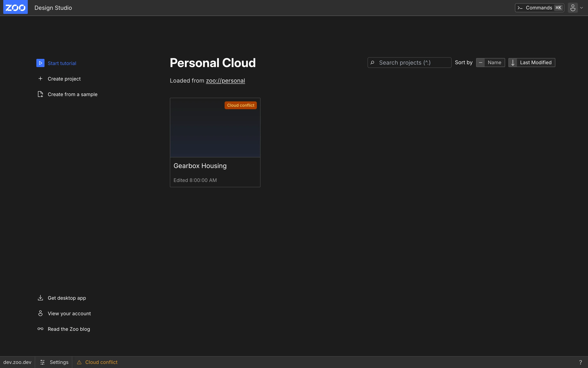Click the Zoo logo icon
Image resolution: width=588 pixels, height=368 pixels.
click(15, 7)
